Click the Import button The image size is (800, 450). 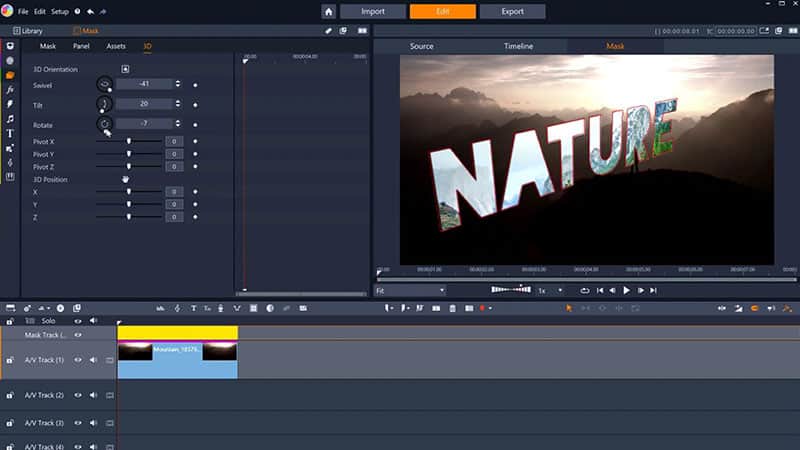coord(372,12)
